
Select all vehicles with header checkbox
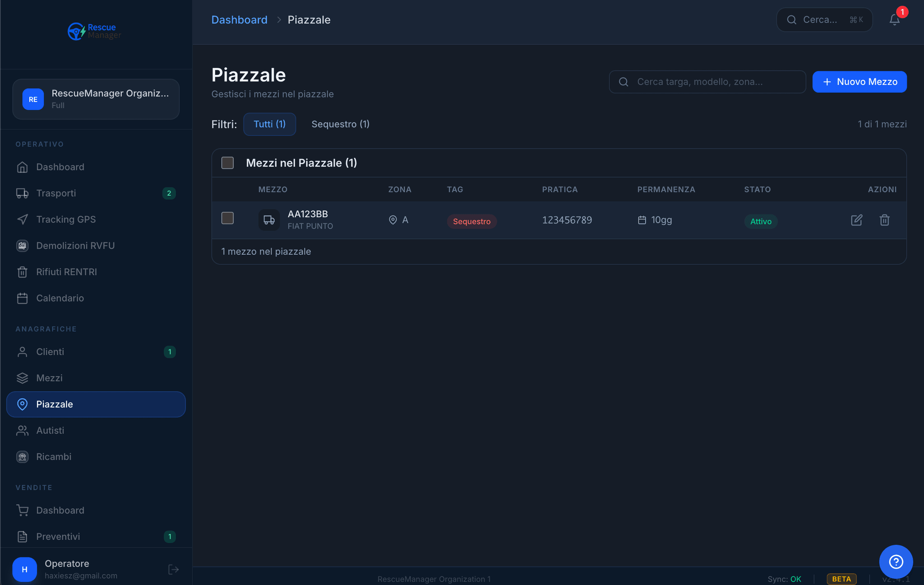coord(227,163)
